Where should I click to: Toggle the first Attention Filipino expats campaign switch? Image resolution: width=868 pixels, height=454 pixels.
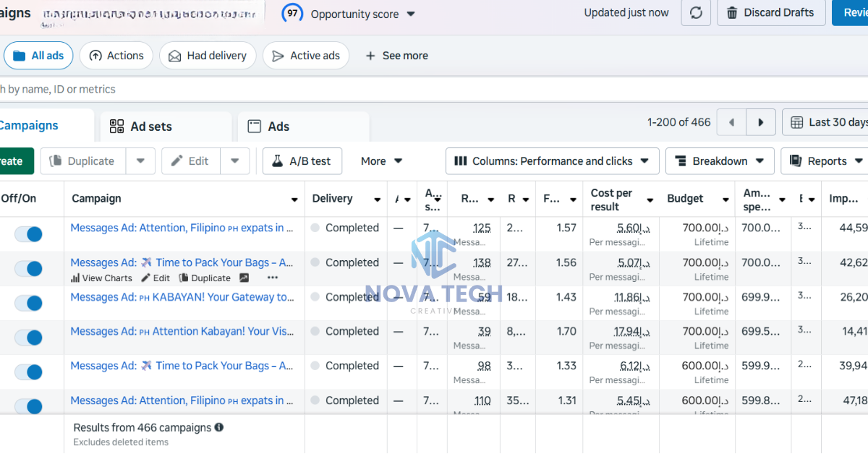(29, 234)
